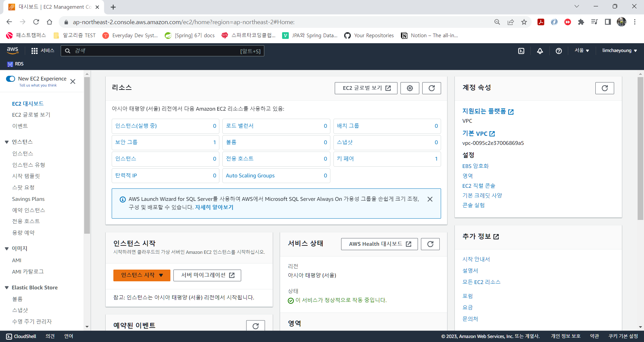Open the limchaeyoung account dropdown

620,51
